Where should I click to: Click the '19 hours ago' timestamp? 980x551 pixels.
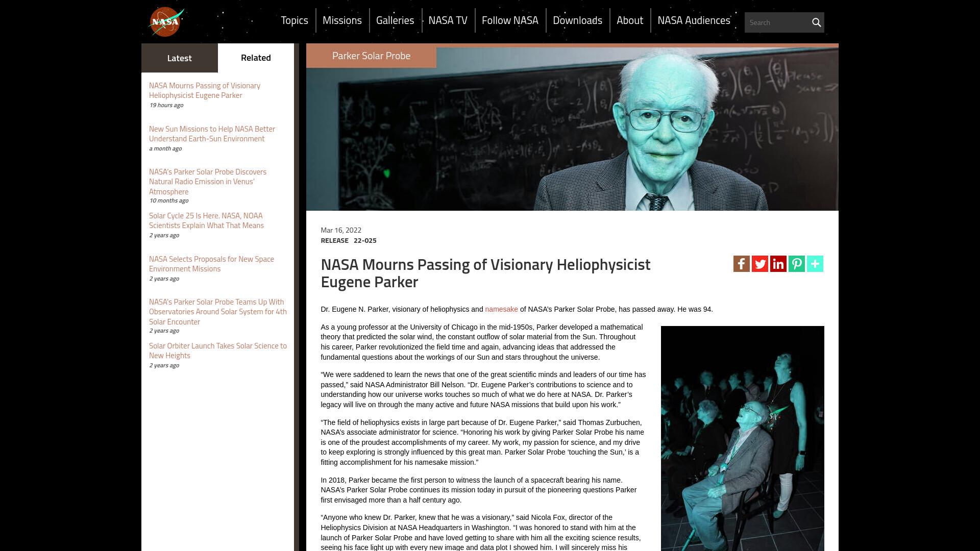click(166, 105)
